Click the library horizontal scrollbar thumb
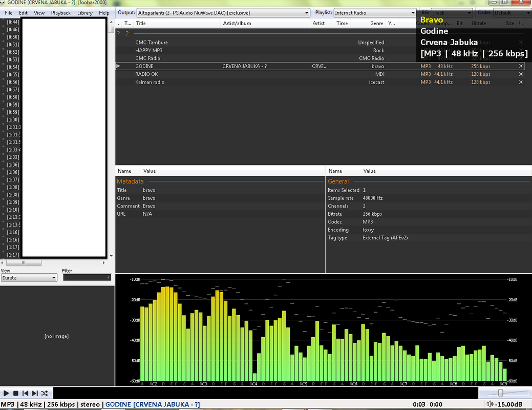 coord(24,263)
